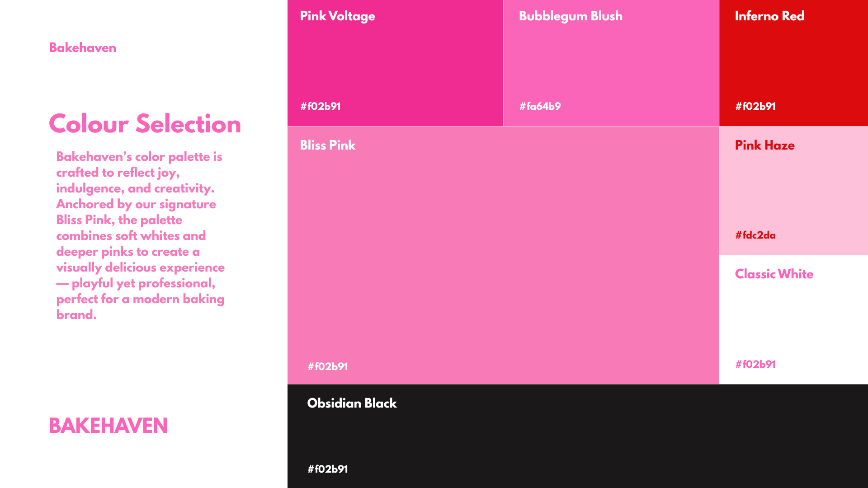Click the color palette description paragraph
This screenshot has width=868, height=488.
coord(140,235)
